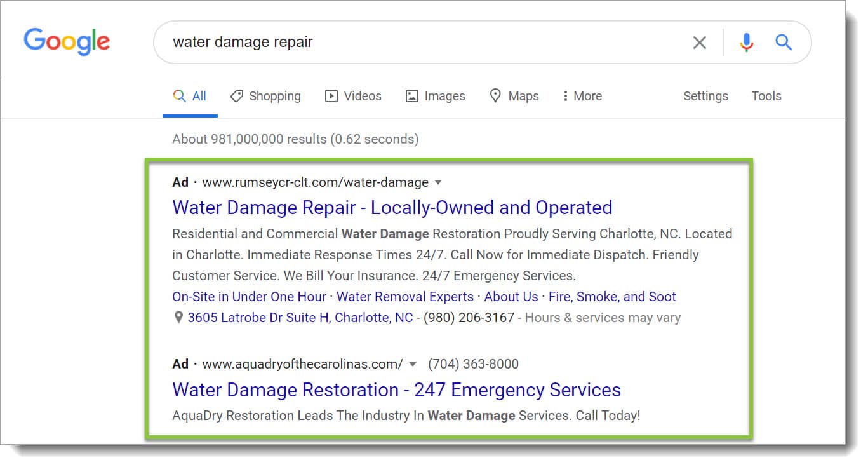Clear the search box with X icon
The image size is (868, 467).
click(699, 43)
